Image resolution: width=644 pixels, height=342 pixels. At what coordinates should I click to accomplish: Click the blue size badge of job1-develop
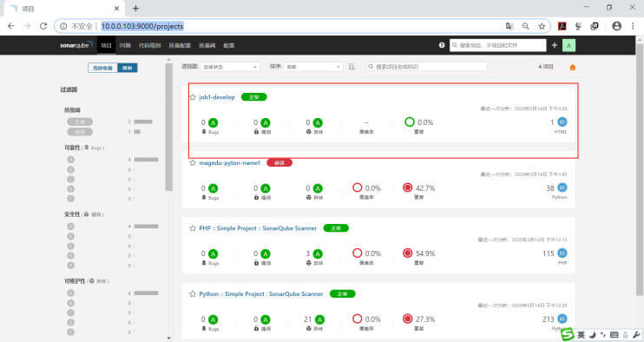coord(562,122)
